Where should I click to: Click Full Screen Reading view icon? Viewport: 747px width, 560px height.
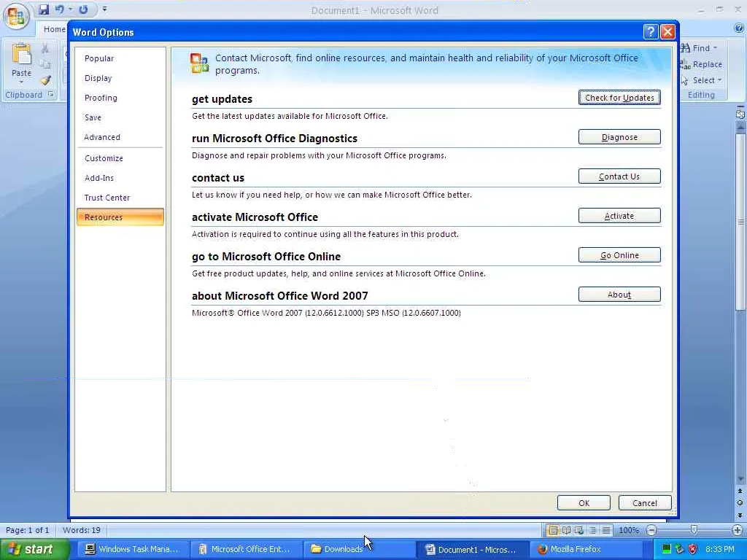click(566, 530)
